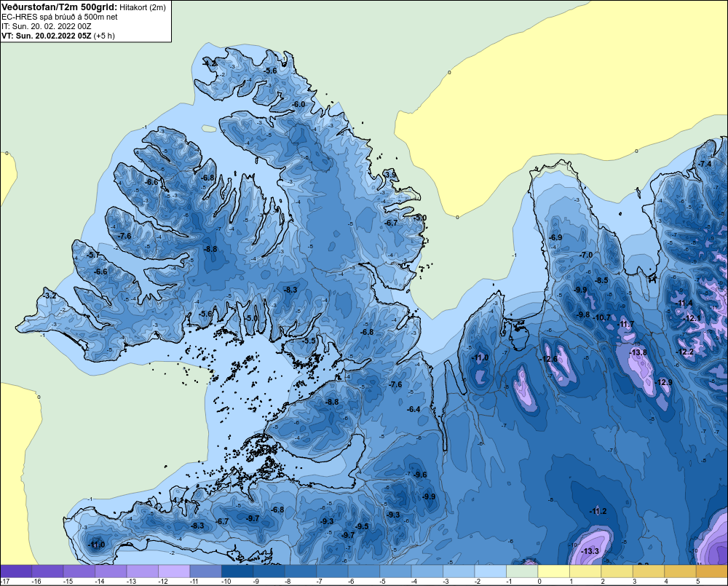Click the 'IT: Sun. 20. 02. 2022 00Z' line
The width and height of the screenshot is (728, 586).
pyautogui.click(x=47, y=26)
